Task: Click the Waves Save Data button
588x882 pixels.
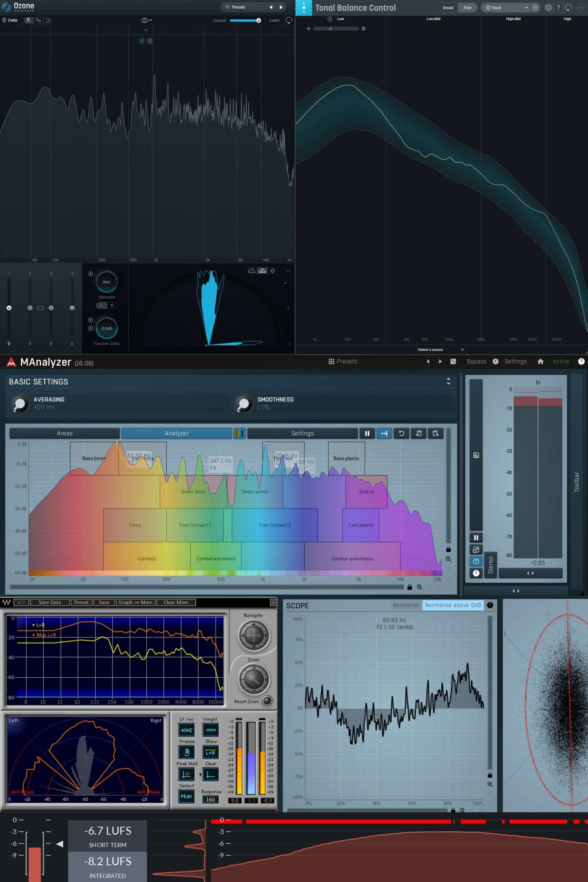Action: click(50, 602)
